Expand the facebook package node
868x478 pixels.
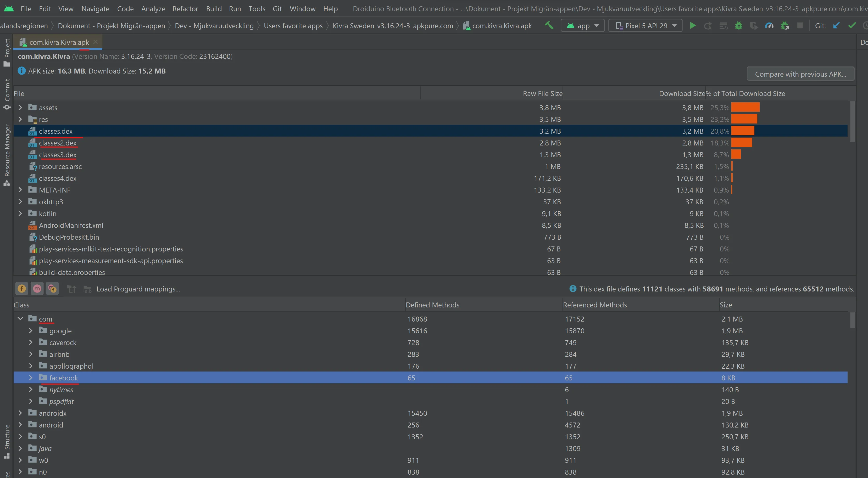coord(31,378)
